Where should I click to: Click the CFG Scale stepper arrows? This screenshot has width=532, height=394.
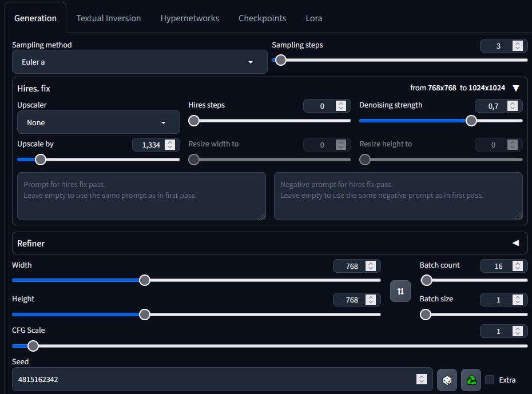point(518,331)
